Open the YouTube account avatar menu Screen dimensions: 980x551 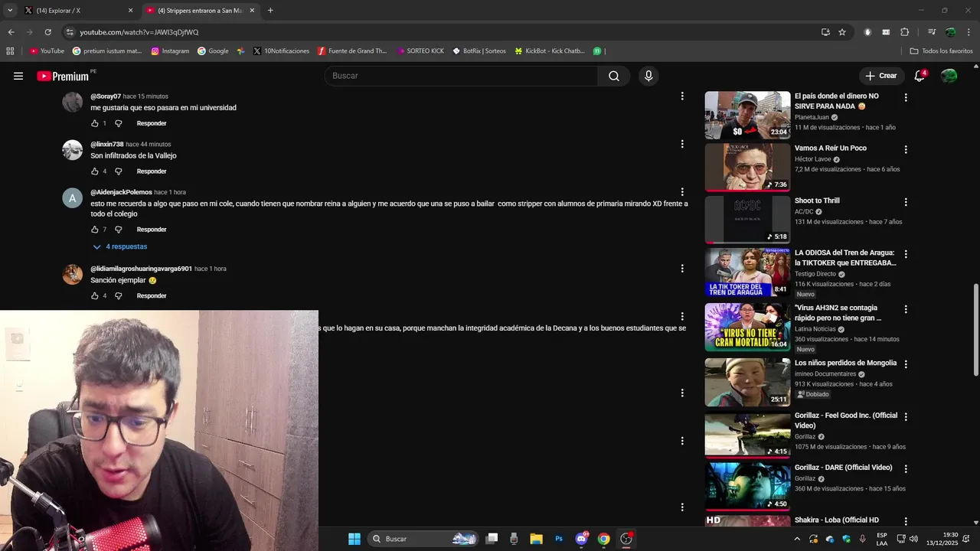[x=949, y=76]
